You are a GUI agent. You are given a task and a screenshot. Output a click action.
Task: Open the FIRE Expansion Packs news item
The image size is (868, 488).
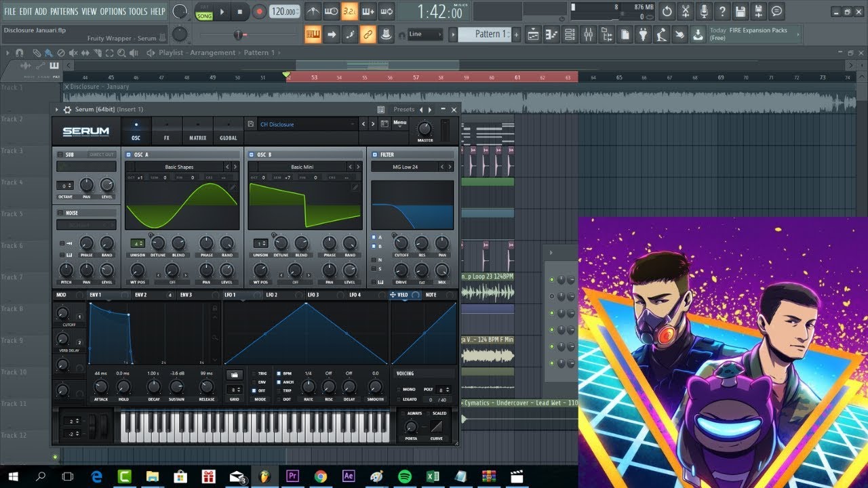754,34
